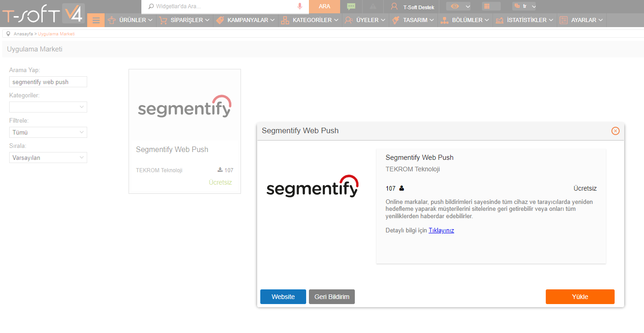The image size is (644, 333).
Task: Open the AYARLAR menu
Action: [x=582, y=20]
